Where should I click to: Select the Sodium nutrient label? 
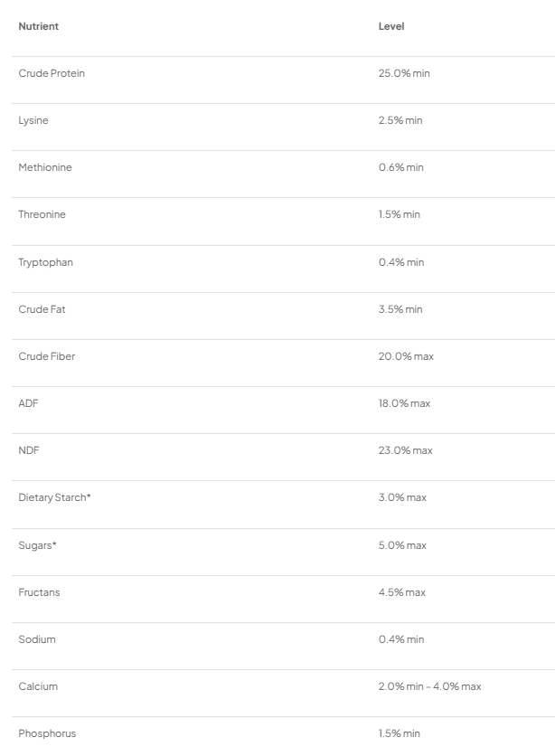(37, 639)
